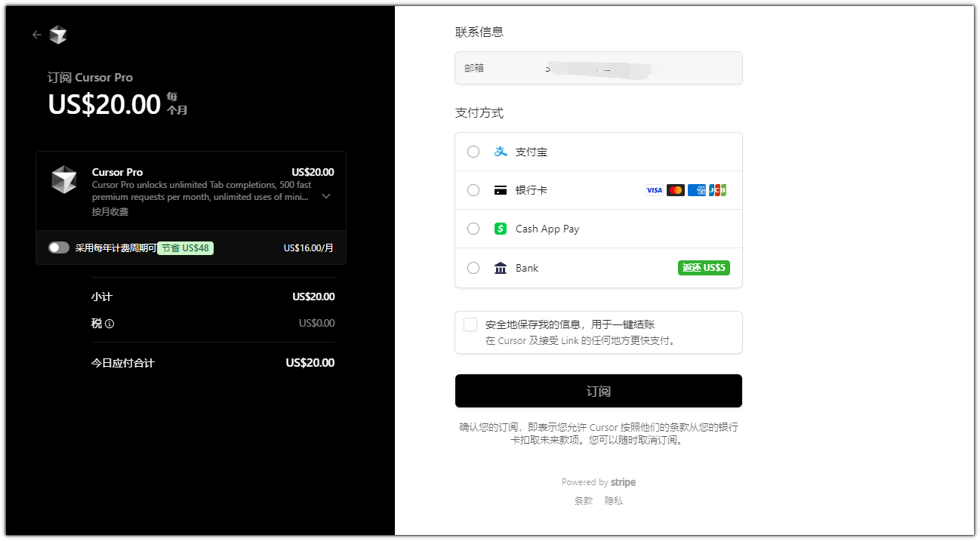Open the Stripe link in footer
This screenshot has height=541, width=980.
[624, 482]
